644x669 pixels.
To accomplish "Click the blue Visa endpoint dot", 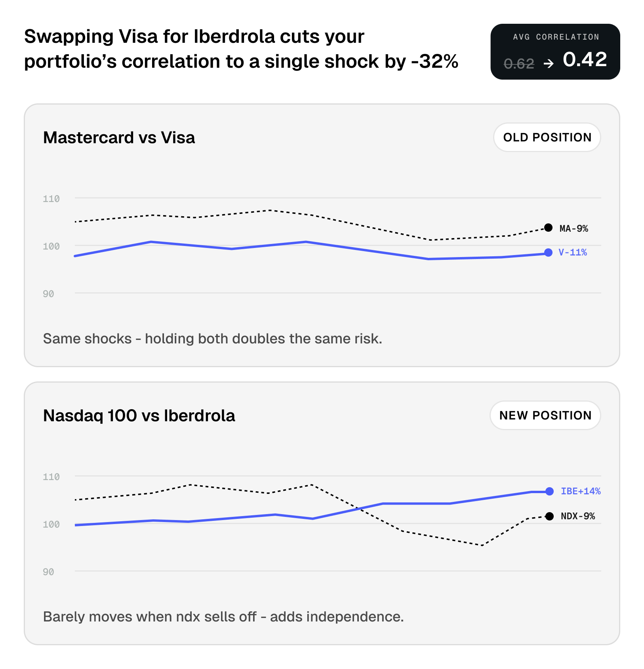I will point(548,253).
